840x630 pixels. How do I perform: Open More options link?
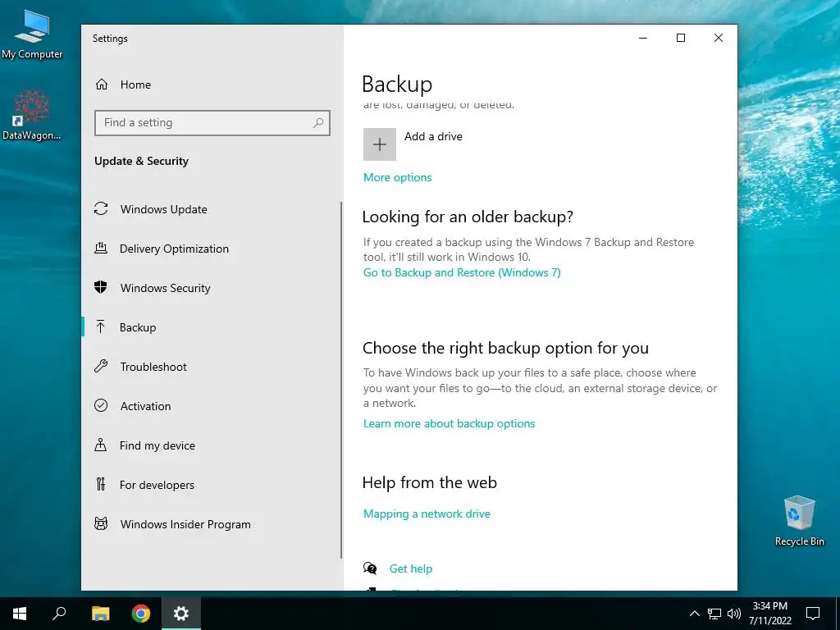[x=398, y=177]
